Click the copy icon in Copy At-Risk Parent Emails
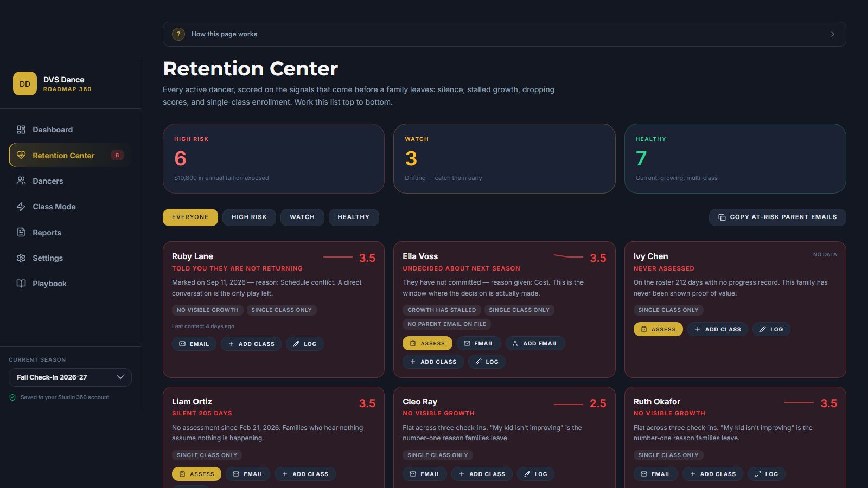Image resolution: width=868 pixels, height=488 pixels. click(x=722, y=217)
